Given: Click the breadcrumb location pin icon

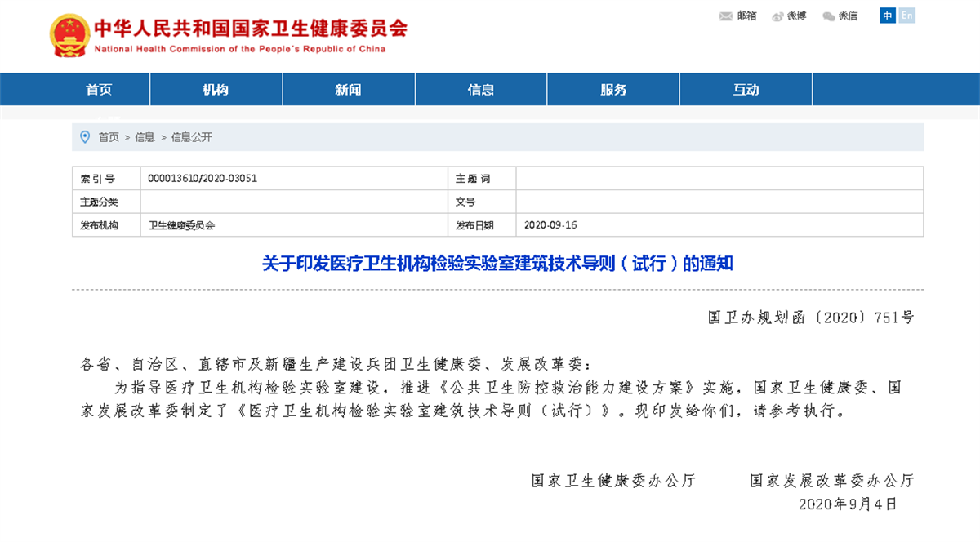Looking at the screenshot, I should pyautogui.click(x=85, y=137).
